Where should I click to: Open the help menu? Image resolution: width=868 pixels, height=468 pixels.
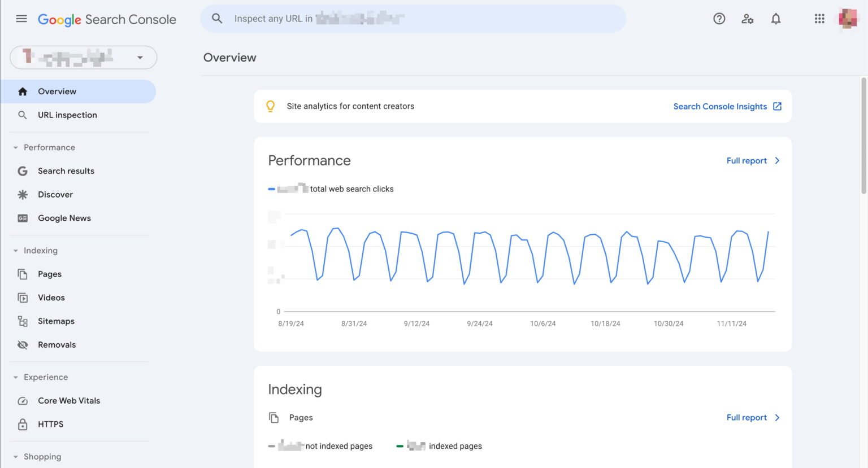tap(719, 18)
